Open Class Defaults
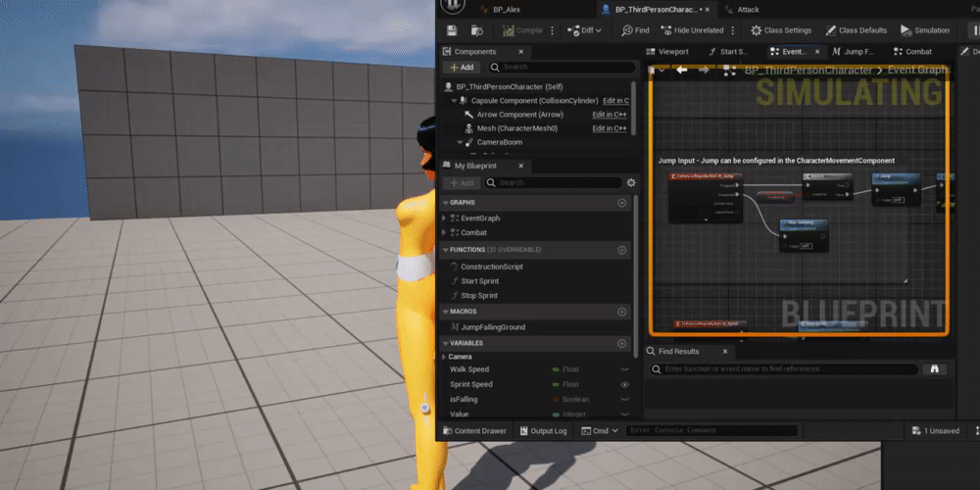The width and height of the screenshot is (980, 490). [857, 30]
